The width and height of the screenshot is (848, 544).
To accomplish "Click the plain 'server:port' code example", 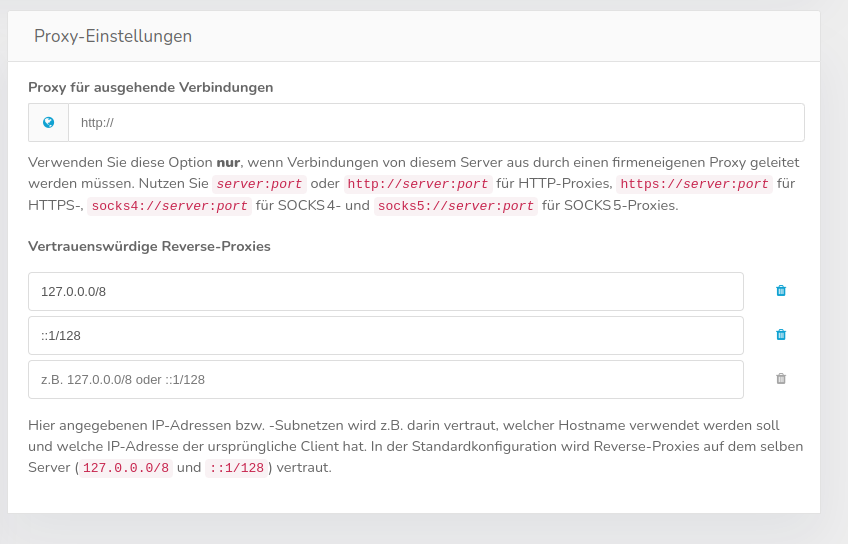I will (x=257, y=184).
